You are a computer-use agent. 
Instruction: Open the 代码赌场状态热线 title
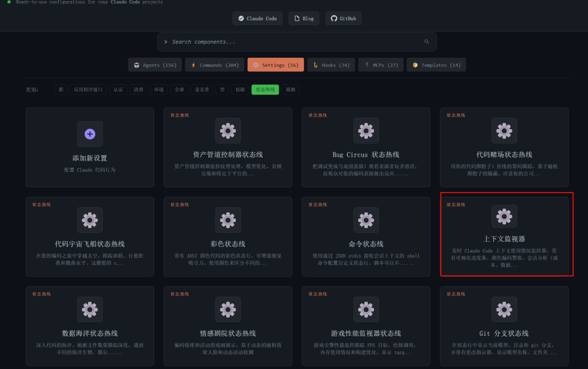coord(504,155)
